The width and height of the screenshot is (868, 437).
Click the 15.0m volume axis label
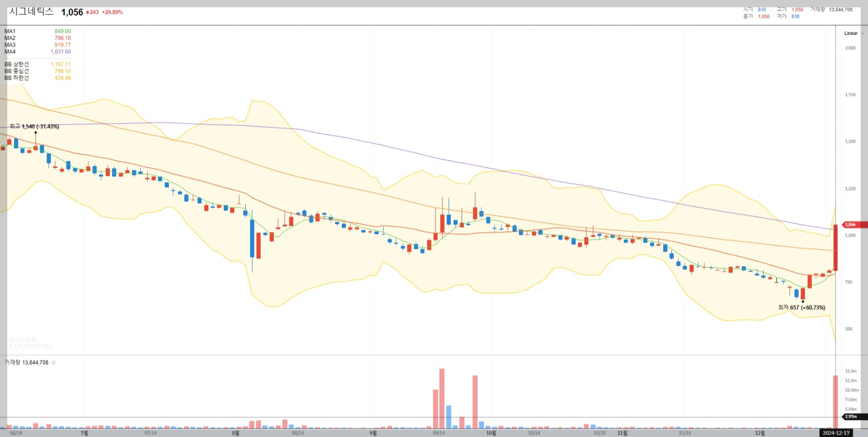point(851,371)
